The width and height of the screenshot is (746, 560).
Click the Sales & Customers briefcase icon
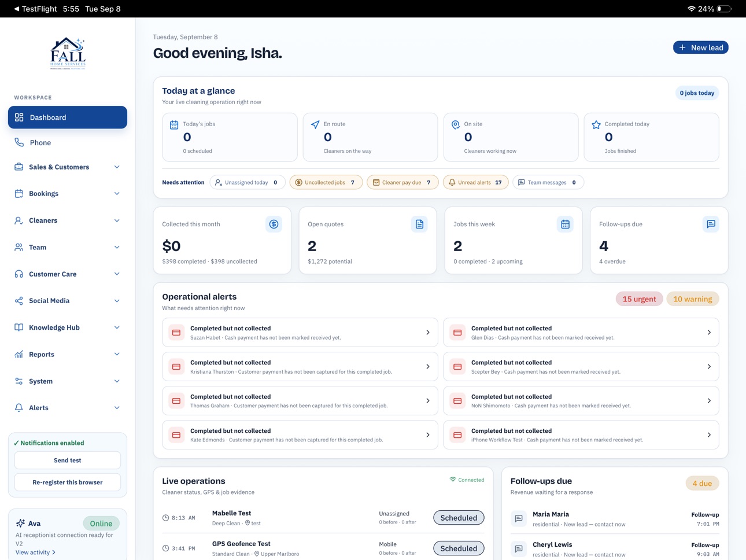(19, 167)
